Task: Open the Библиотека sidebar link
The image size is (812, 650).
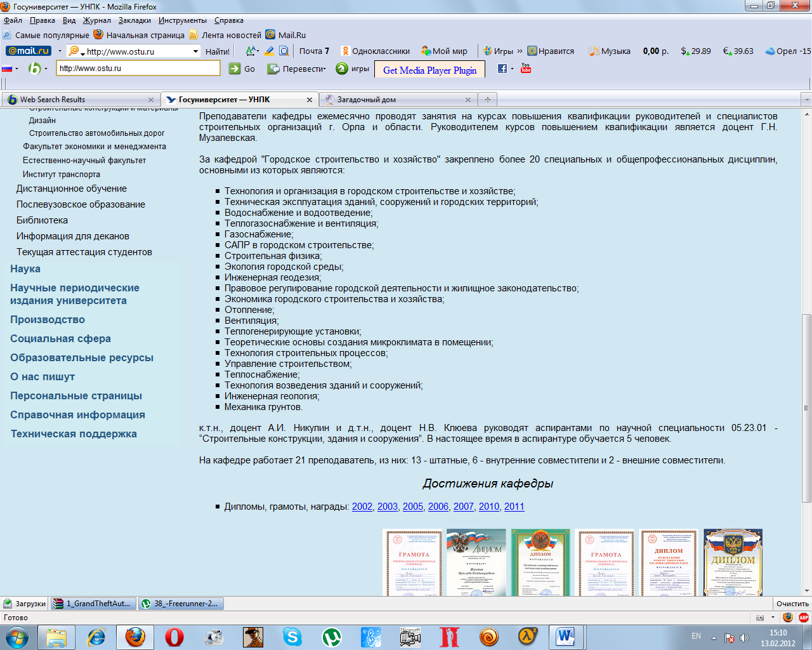Action: pyautogui.click(x=42, y=220)
